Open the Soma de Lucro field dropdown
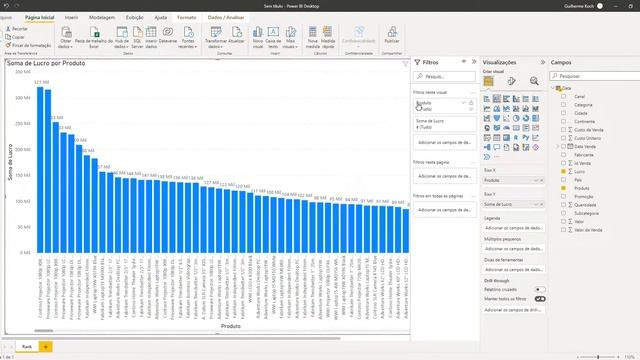Image resolution: width=640 pixels, height=360 pixels. click(536, 204)
